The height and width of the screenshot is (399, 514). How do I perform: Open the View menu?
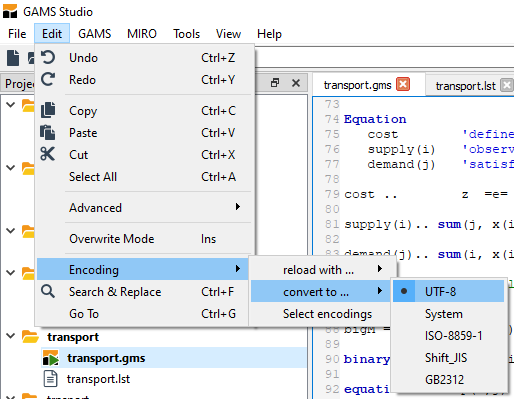pyautogui.click(x=228, y=34)
